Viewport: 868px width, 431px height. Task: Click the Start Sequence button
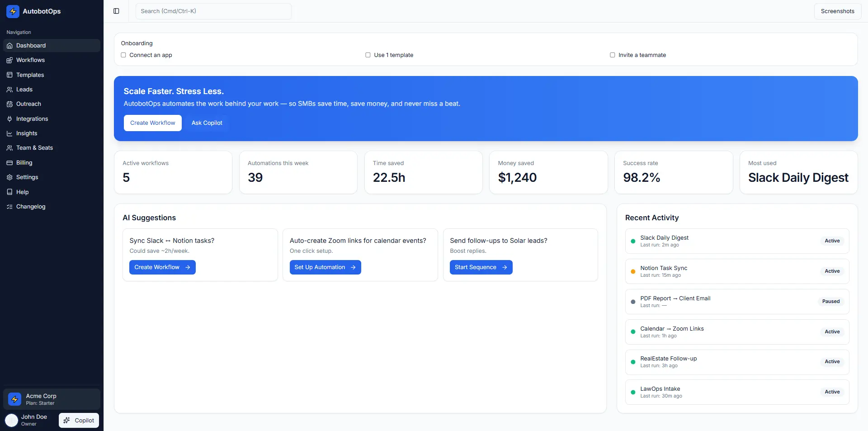click(x=481, y=267)
